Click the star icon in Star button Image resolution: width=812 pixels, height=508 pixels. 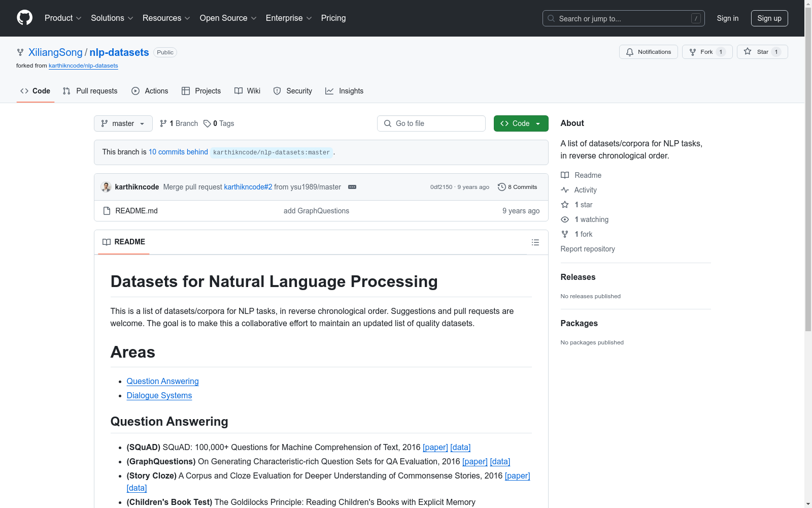pyautogui.click(x=748, y=51)
